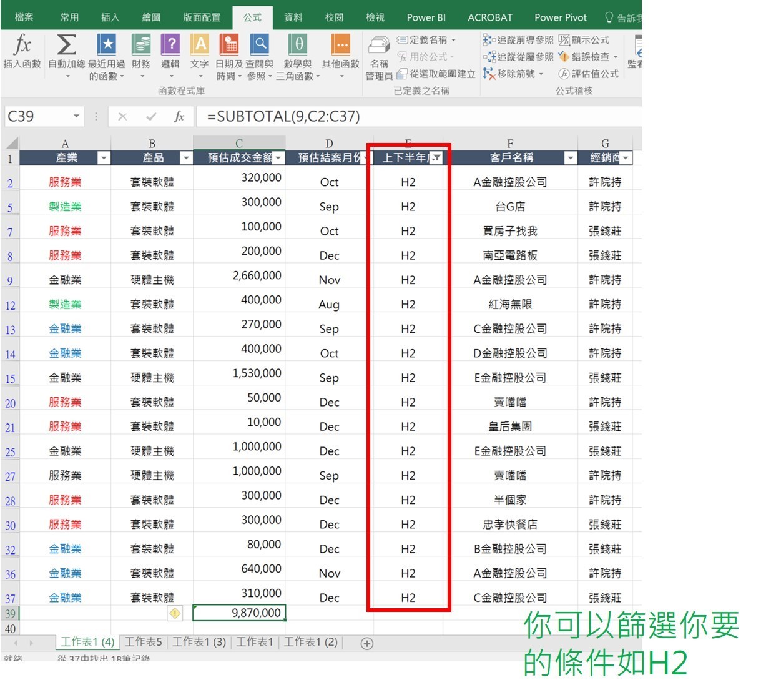Click Define Name button
771x700 pixels.
click(x=426, y=40)
